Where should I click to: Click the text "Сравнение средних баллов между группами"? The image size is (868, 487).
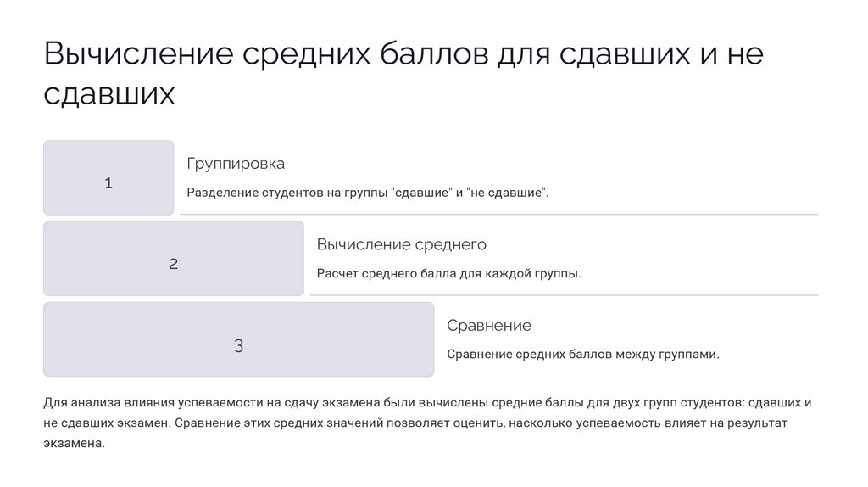coord(582,355)
